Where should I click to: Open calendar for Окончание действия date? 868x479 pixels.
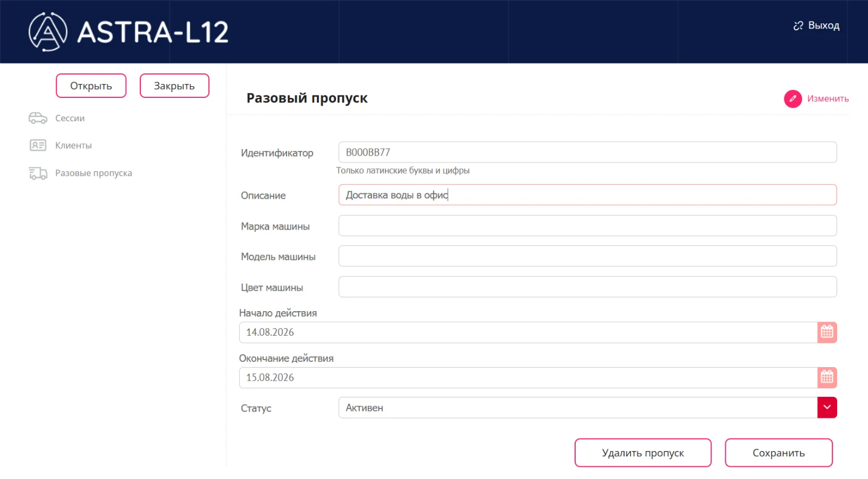pyautogui.click(x=827, y=378)
